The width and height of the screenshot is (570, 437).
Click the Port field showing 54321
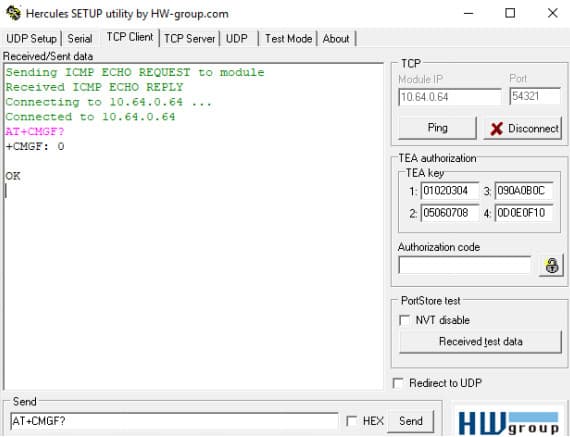pos(535,96)
